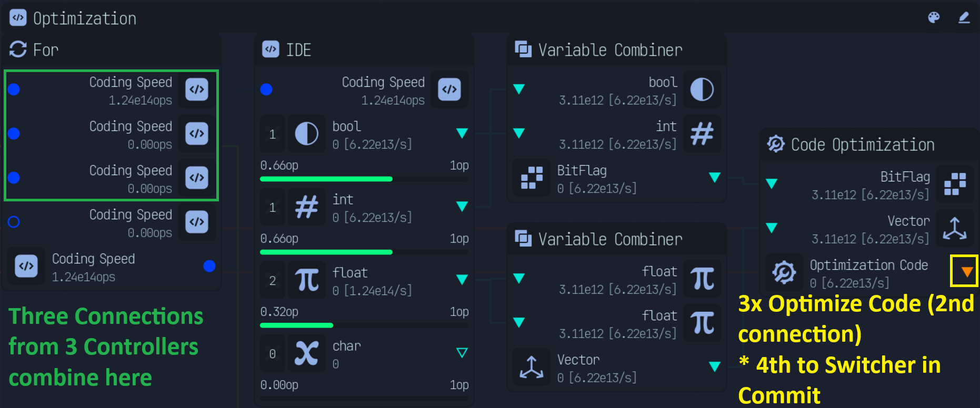Select the Code Optimization node title
980x408 pixels.
tap(863, 145)
